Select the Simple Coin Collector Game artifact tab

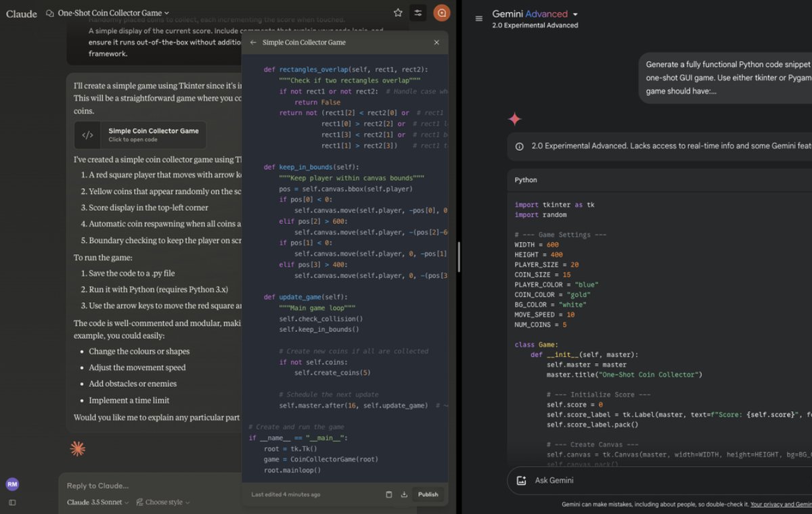303,42
